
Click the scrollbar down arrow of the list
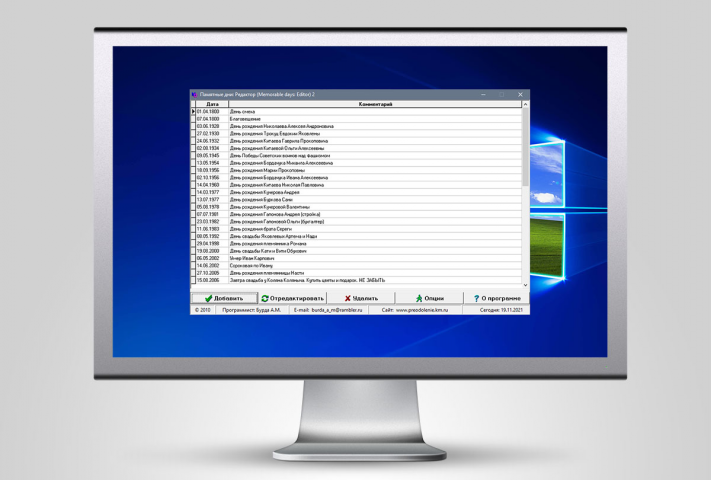tap(526, 285)
